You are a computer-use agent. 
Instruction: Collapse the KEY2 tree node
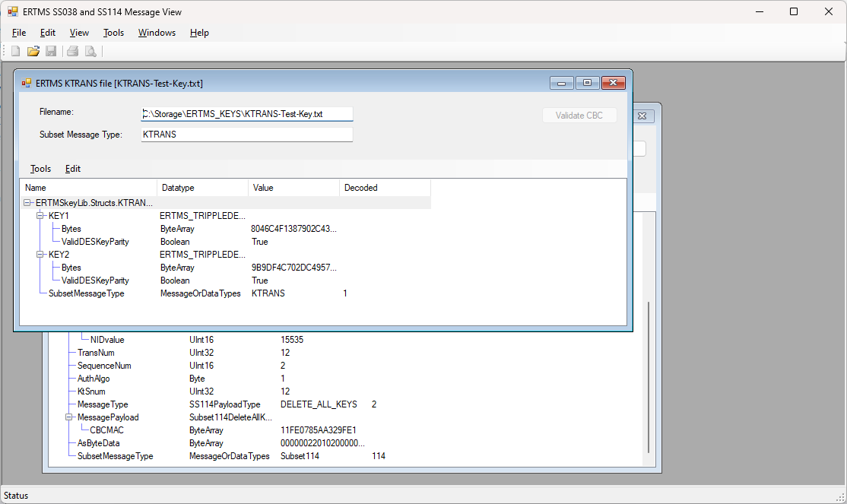(40, 255)
